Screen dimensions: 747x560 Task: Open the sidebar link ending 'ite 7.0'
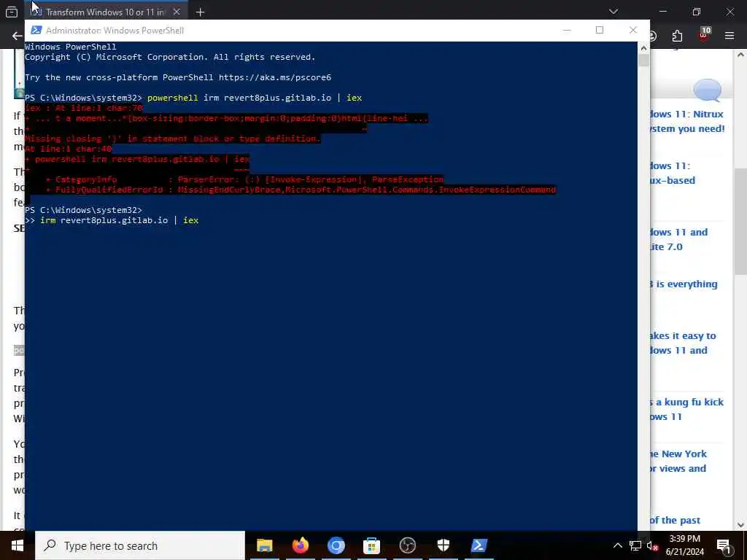pos(678,239)
